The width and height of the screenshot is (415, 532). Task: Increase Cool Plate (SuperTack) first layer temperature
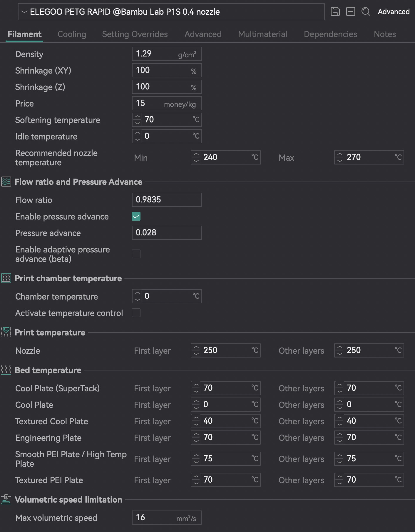196,385
